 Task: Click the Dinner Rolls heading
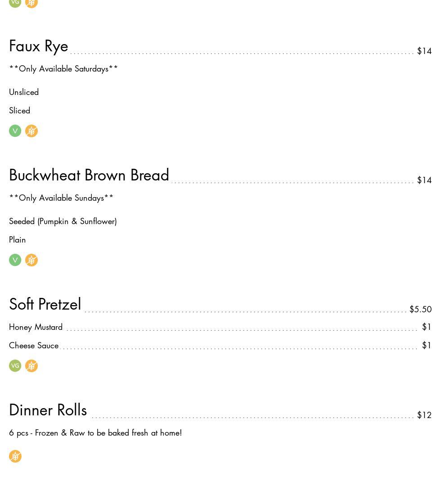pyautogui.click(x=48, y=410)
